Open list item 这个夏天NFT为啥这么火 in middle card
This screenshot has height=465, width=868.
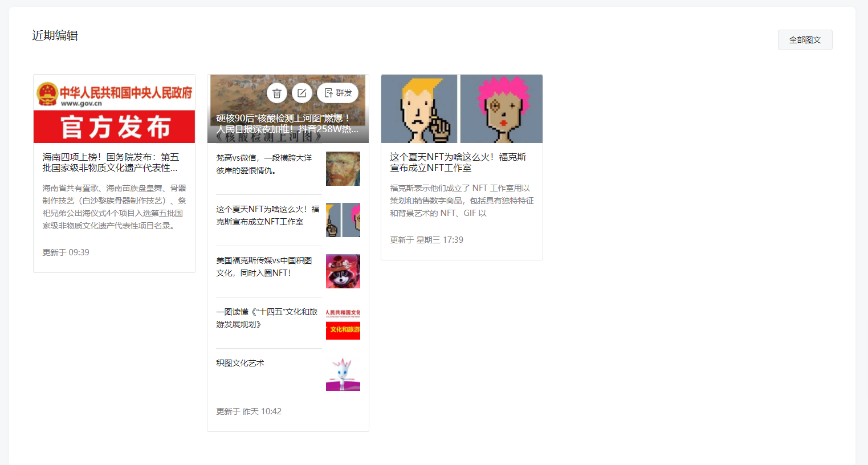[267, 215]
